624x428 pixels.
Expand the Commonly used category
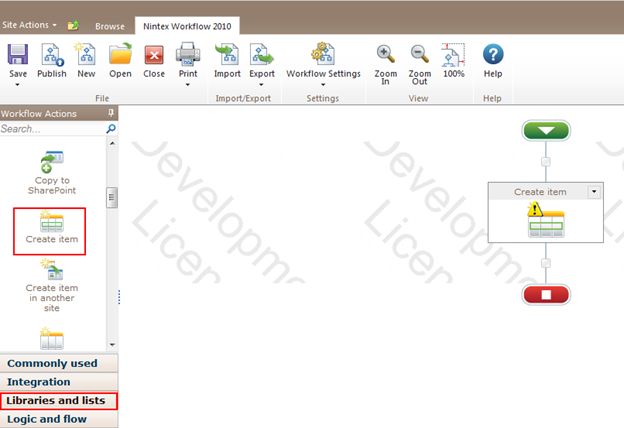(59, 363)
